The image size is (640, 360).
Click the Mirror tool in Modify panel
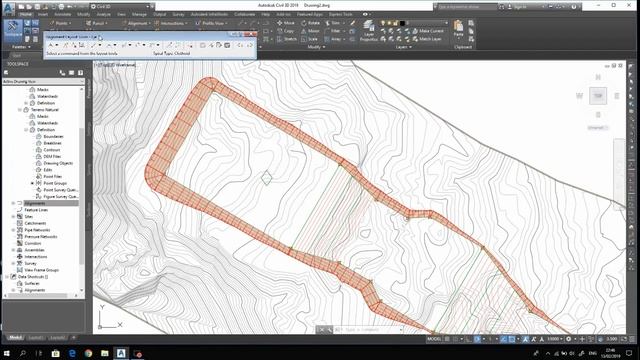point(311,31)
